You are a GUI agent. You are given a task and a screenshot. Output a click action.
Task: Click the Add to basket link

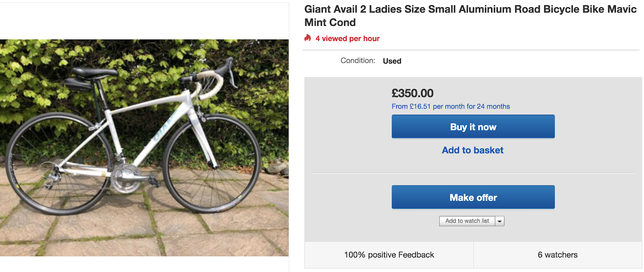click(473, 150)
